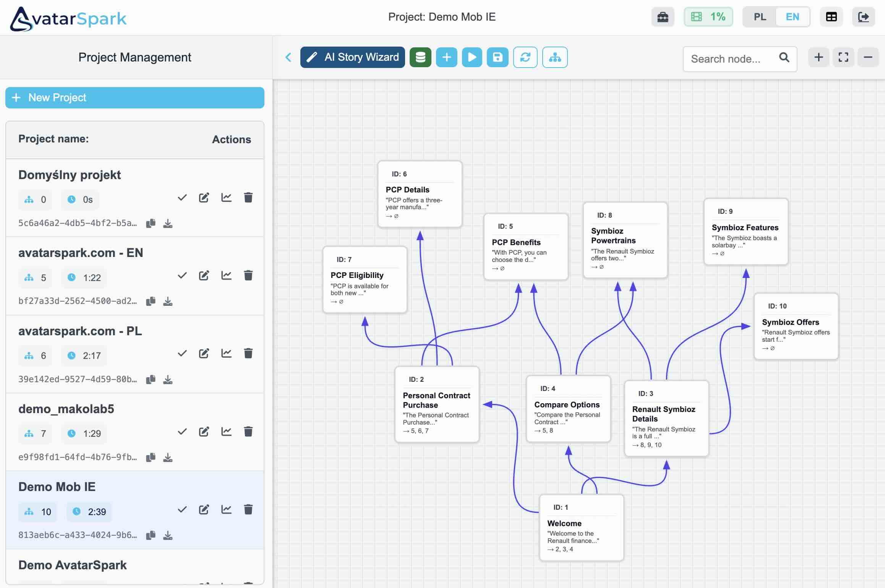This screenshot has width=885, height=588.
Task: Zoom out canvas with minus button
Action: pyautogui.click(x=868, y=57)
